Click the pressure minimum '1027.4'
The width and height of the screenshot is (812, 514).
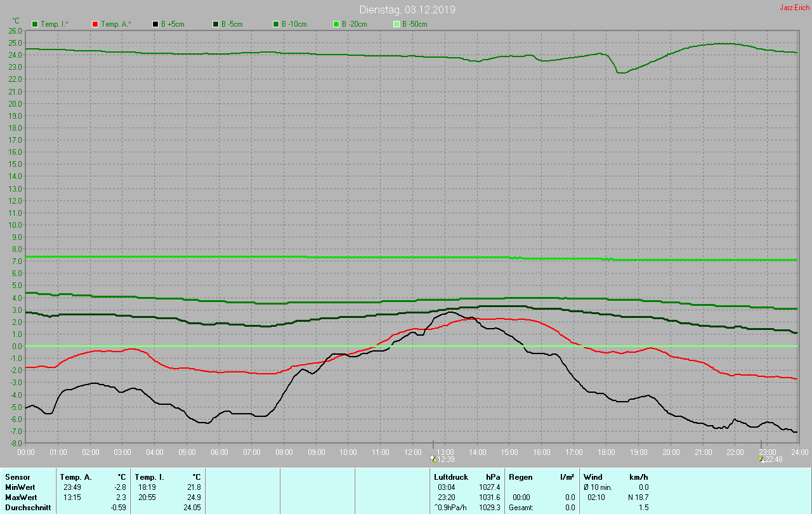(x=489, y=487)
